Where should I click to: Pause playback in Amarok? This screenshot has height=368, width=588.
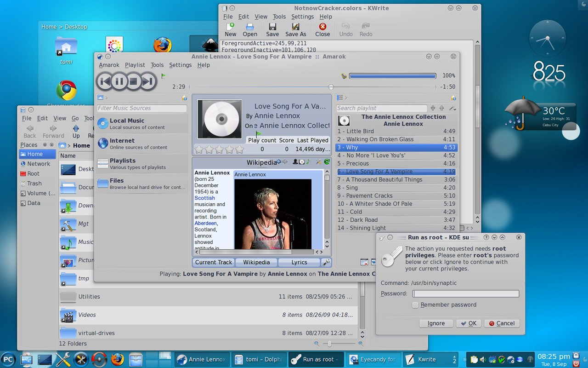pyautogui.click(x=119, y=82)
